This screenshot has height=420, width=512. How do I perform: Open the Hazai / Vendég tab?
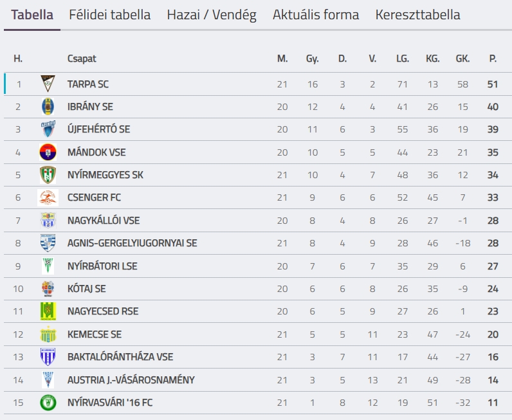point(212,15)
